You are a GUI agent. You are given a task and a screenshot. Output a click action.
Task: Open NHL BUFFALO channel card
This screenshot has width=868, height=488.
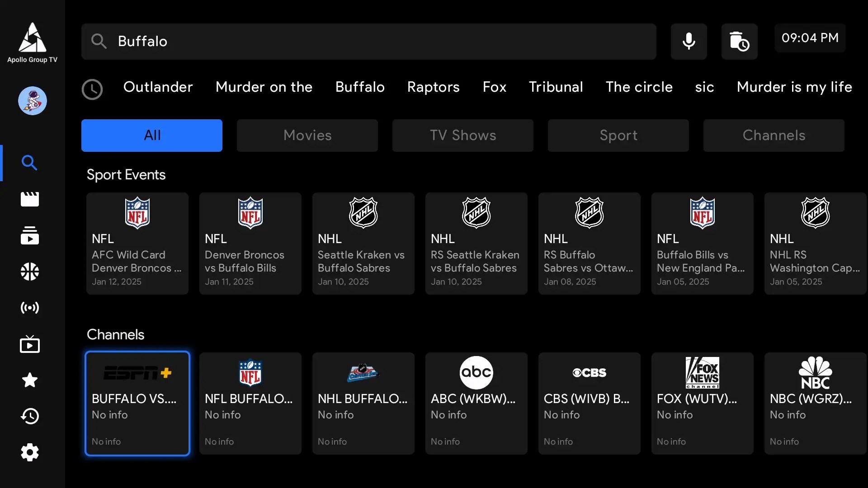pyautogui.click(x=363, y=404)
